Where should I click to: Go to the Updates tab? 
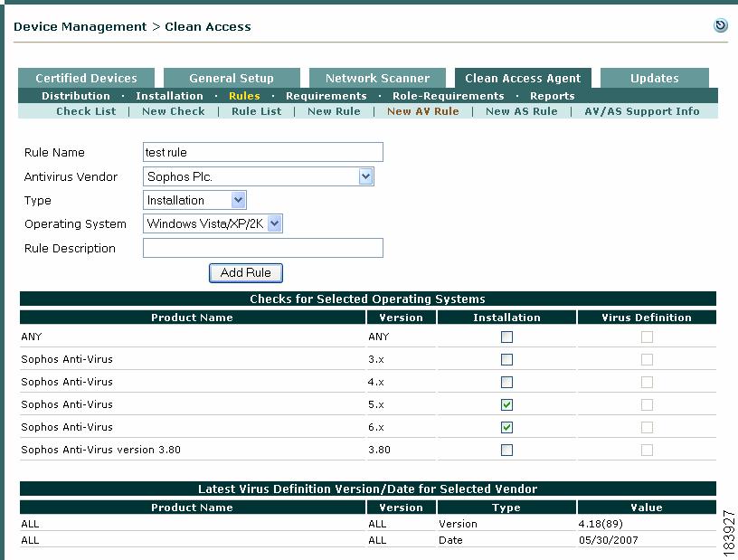coord(655,78)
